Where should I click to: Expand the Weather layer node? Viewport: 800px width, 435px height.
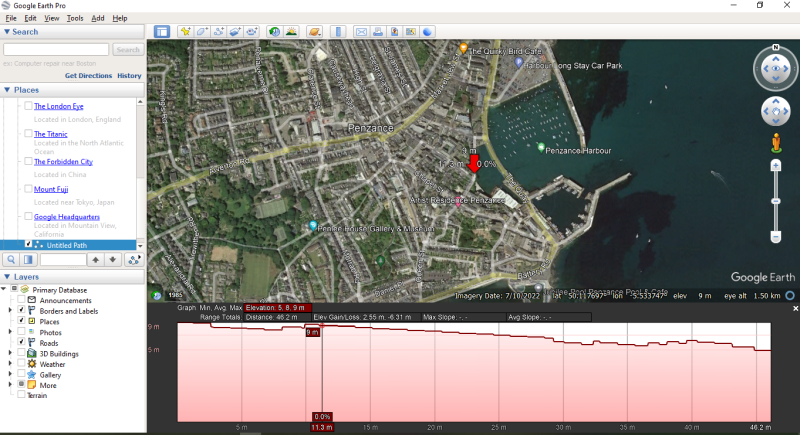[10, 364]
